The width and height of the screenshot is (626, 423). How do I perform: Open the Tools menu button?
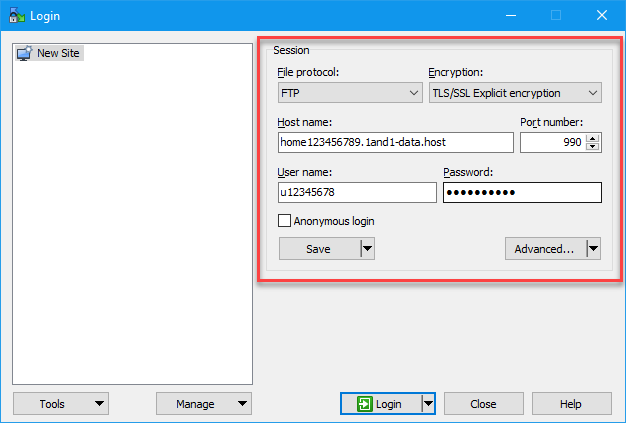tap(61, 404)
